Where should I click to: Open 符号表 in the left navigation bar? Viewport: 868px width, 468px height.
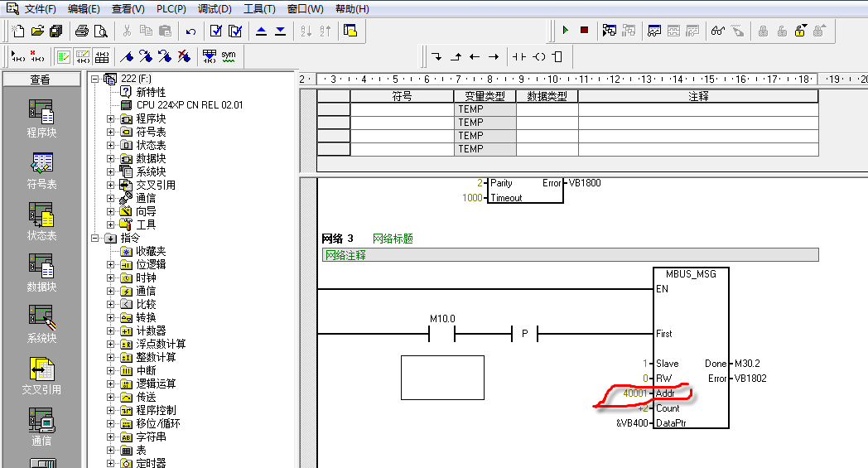point(41,169)
